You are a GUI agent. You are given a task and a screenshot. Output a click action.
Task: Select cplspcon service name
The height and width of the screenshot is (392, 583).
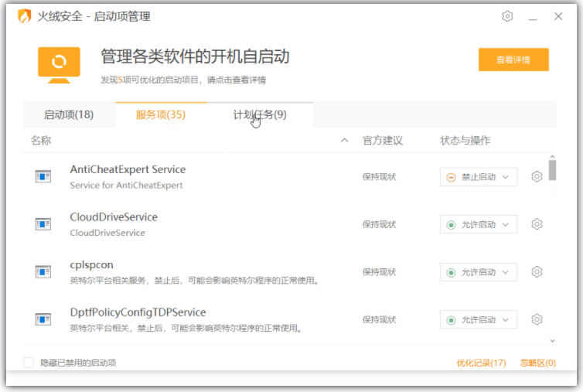click(91, 265)
